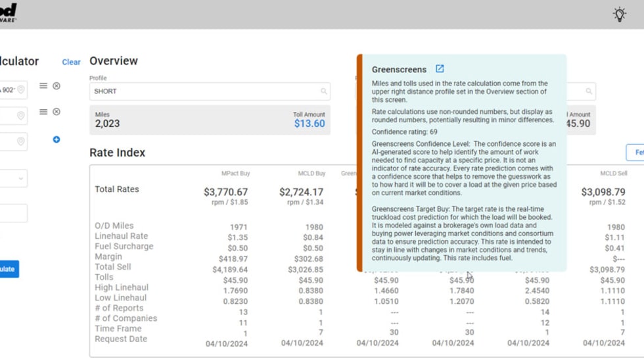Click the map pin icon in the first location field
The image size is (644, 363).
coord(21,90)
